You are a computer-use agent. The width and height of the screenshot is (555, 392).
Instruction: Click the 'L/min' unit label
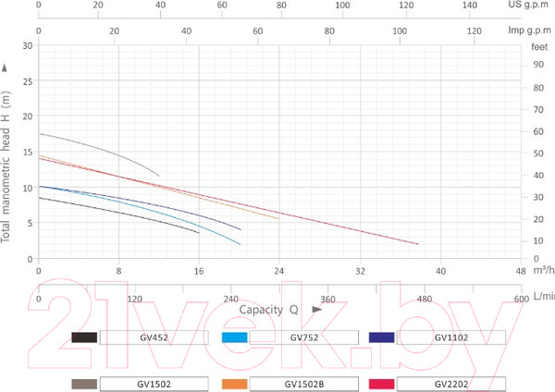pos(543,299)
